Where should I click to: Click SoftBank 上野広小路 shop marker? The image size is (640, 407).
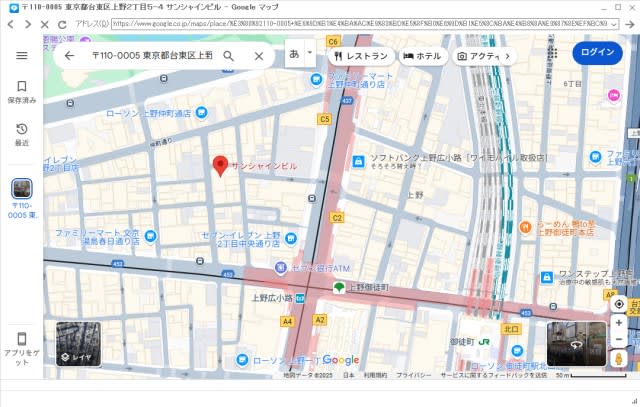click(358, 162)
